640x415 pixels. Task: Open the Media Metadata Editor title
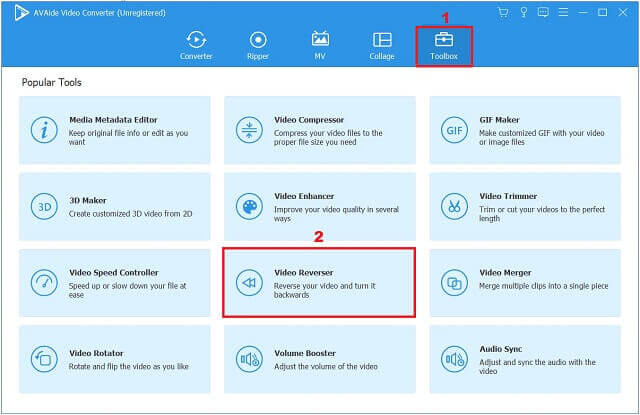(113, 120)
